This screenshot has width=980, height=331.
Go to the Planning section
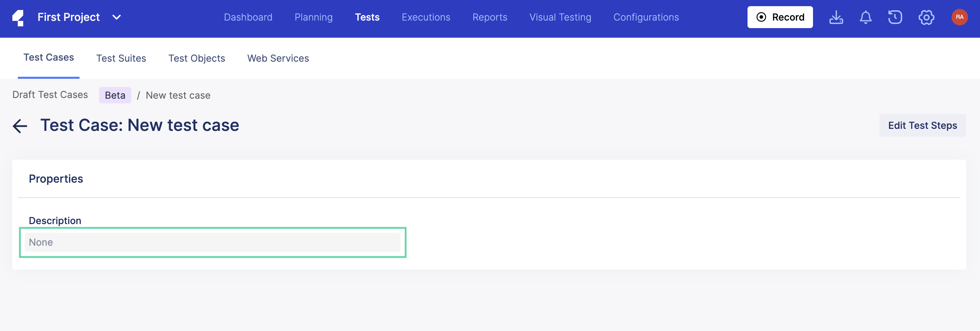(x=313, y=17)
